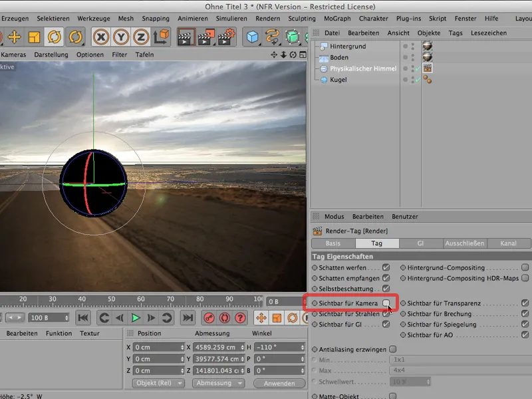The height and width of the screenshot is (399, 532).
Task: Render the active view clapperboard
Action: 186,37
